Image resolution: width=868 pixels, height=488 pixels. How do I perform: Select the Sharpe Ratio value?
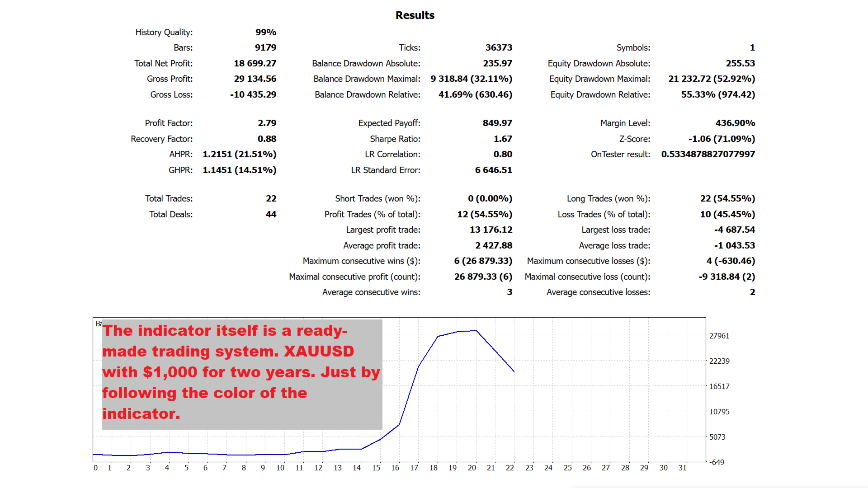[x=503, y=139]
